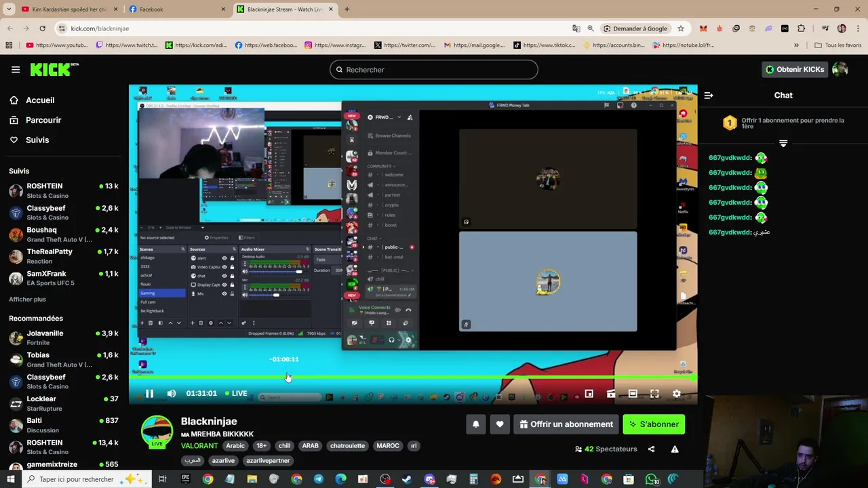The image size is (868, 488).
Task: Open Chrome media controls icon
Action: pos(825,28)
